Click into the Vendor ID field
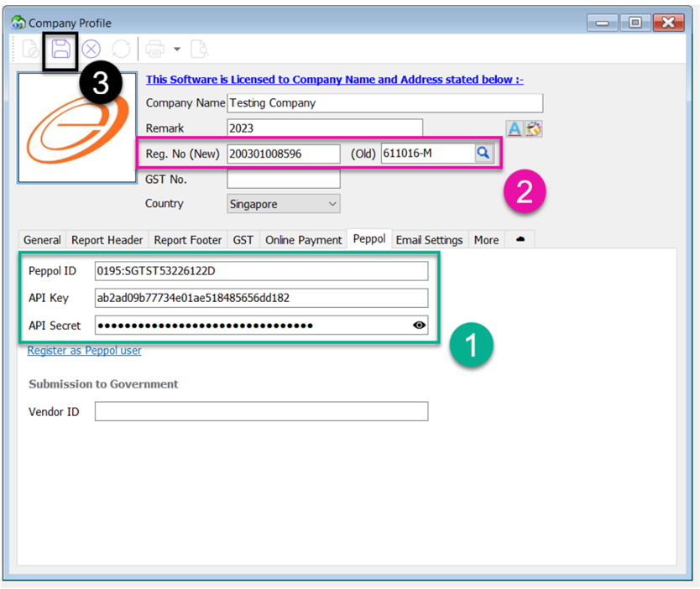700x589 pixels. [x=261, y=411]
